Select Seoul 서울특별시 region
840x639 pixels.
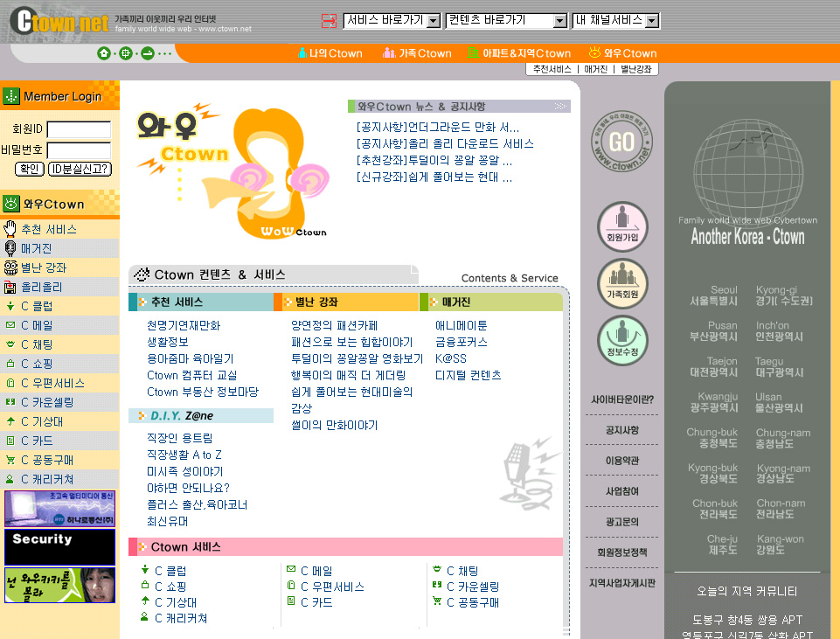tap(713, 295)
